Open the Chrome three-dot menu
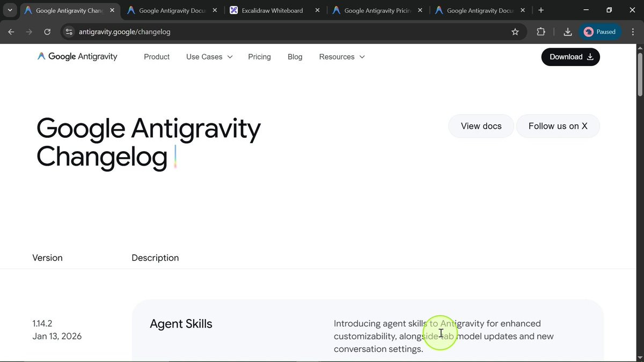The width and height of the screenshot is (644, 362). point(633,32)
